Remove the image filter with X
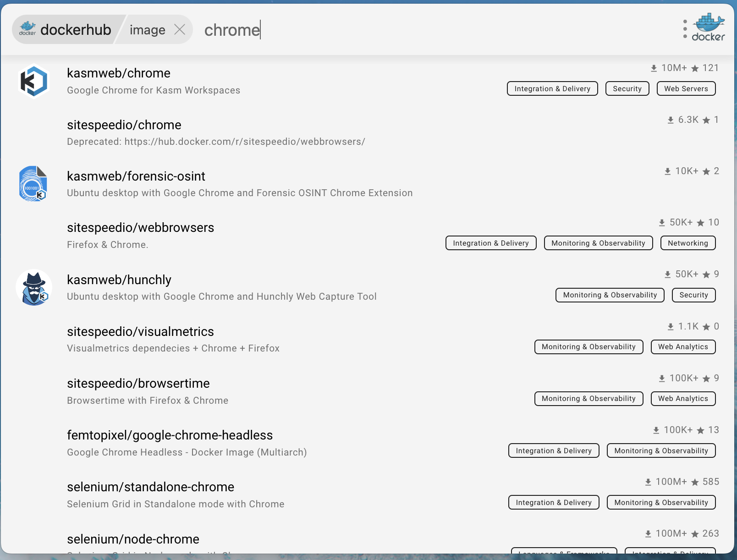 [180, 30]
